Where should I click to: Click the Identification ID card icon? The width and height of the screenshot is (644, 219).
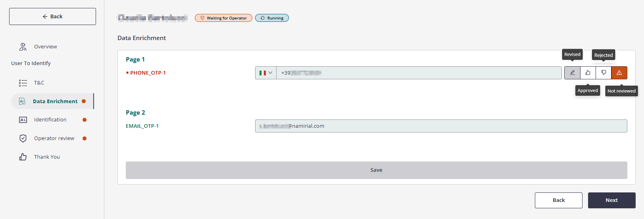tap(23, 120)
